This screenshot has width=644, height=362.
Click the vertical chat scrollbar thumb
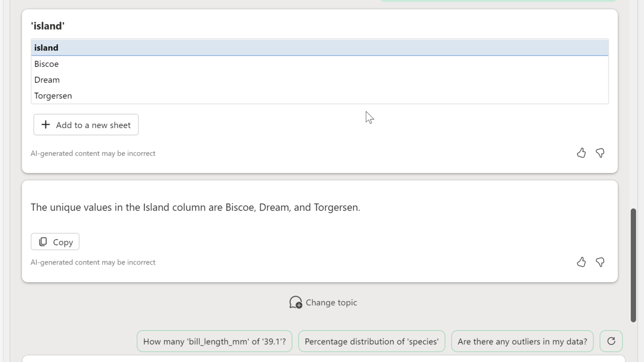[x=633, y=264]
